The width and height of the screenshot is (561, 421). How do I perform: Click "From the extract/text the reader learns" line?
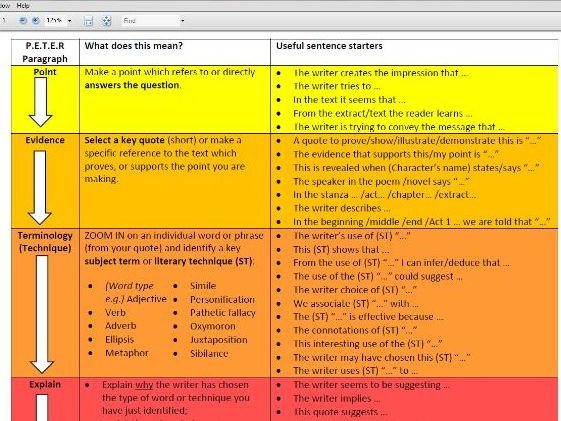pos(383,113)
